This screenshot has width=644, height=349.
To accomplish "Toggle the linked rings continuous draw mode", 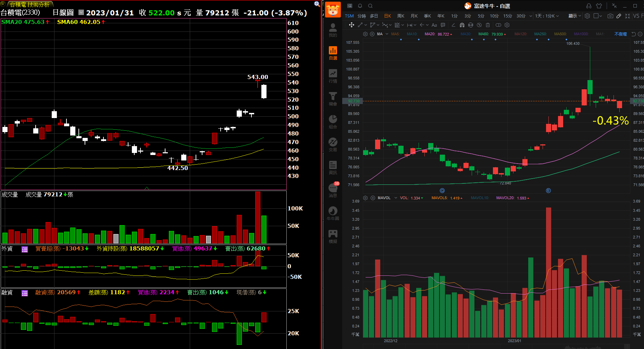I will pos(498,25).
